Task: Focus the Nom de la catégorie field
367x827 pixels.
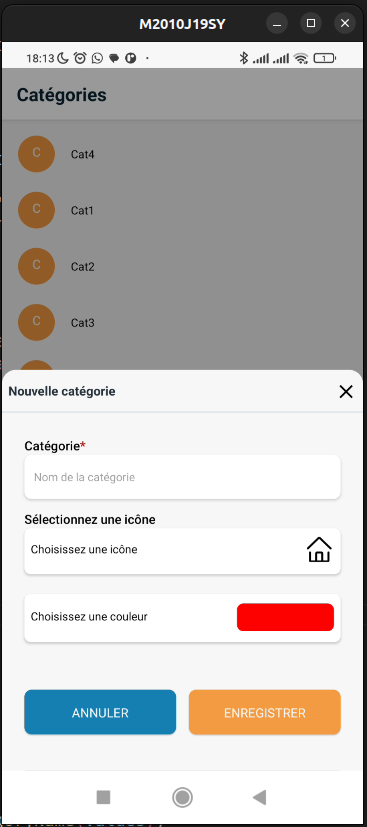Action: [182, 477]
